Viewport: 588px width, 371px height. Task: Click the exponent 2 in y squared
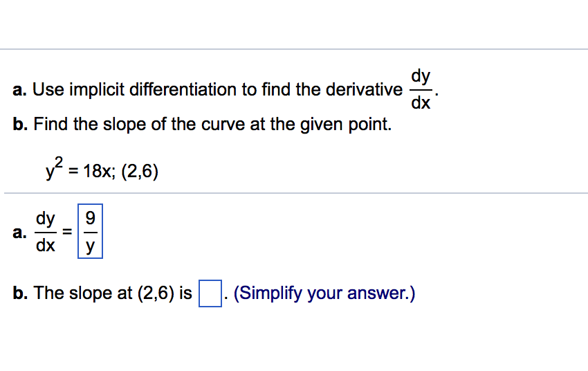click(59, 162)
